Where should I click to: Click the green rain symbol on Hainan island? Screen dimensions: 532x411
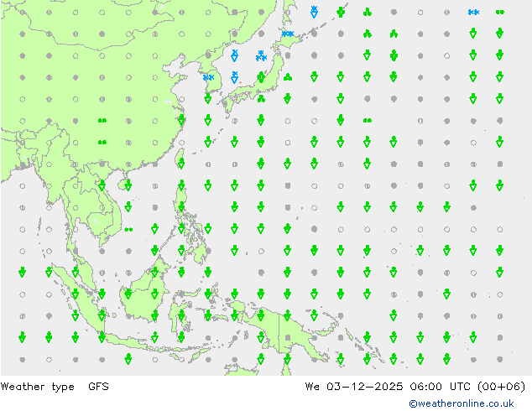(x=128, y=185)
